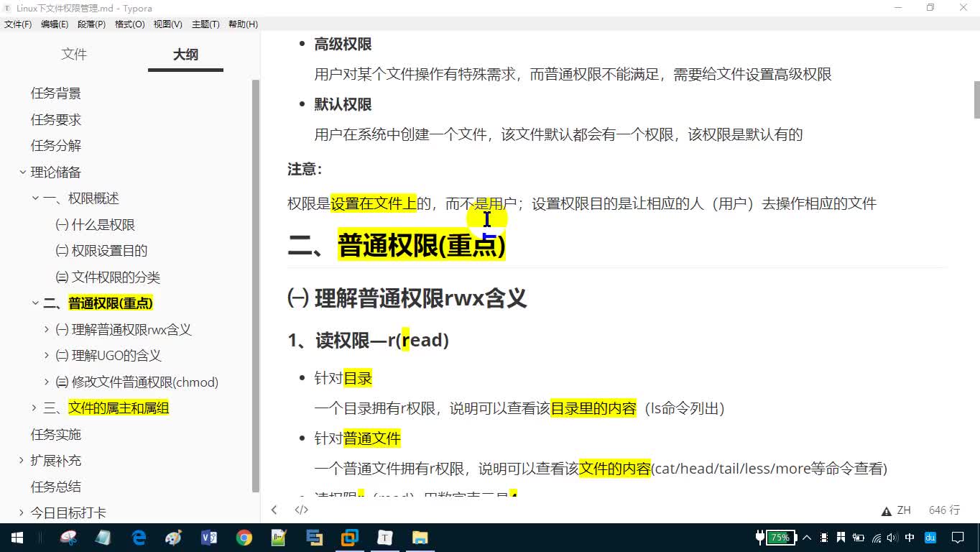Select the Typora taskbar icon
This screenshot has height=552, width=980.
[x=385, y=537]
